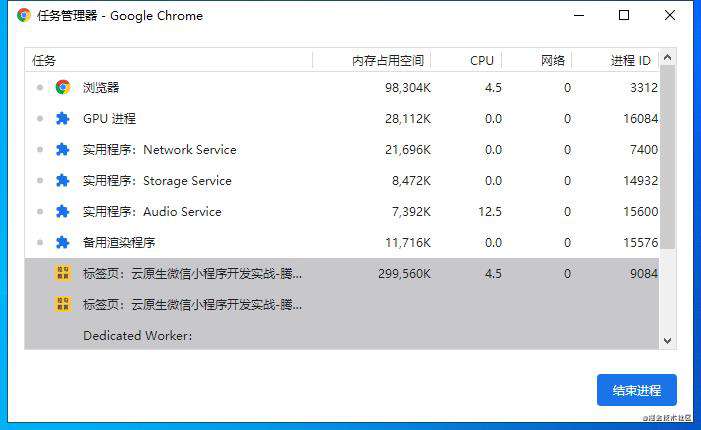Screen dimensions: 701x430
Task: Click the Chrome logo in the title bar
Action: pyautogui.click(x=24, y=15)
